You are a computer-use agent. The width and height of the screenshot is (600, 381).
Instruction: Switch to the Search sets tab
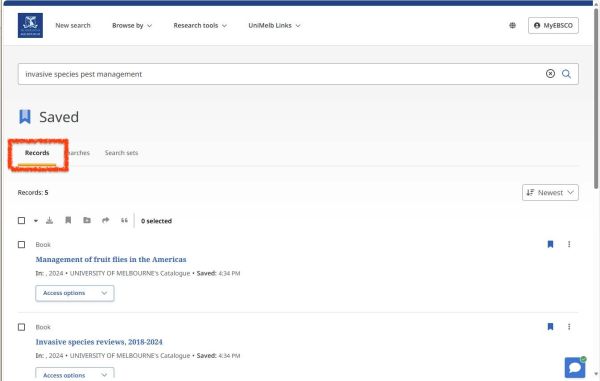(121, 153)
